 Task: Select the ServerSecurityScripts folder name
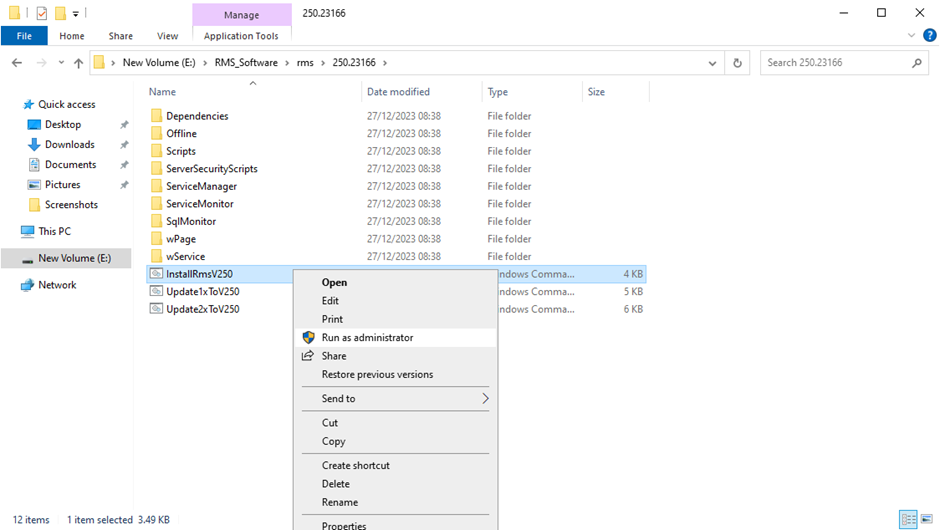(x=212, y=169)
